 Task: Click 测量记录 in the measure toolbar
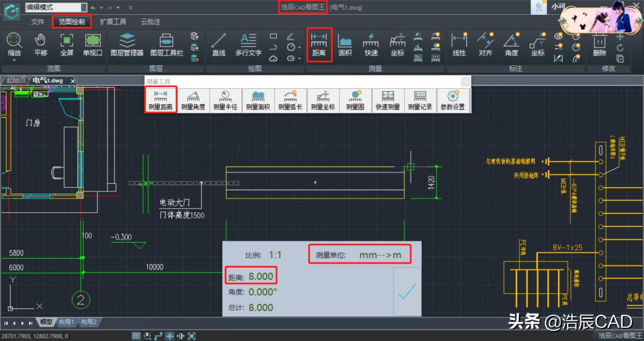[x=420, y=101]
